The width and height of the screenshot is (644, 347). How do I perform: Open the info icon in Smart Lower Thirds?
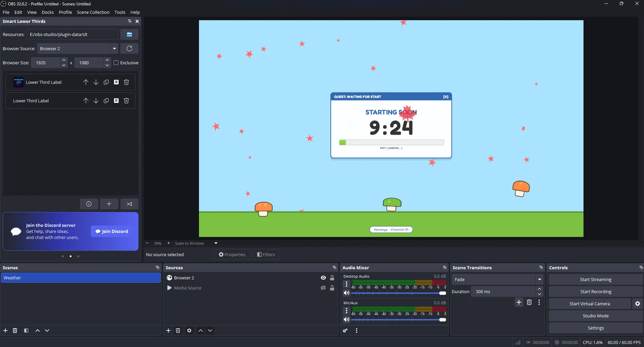click(x=88, y=204)
